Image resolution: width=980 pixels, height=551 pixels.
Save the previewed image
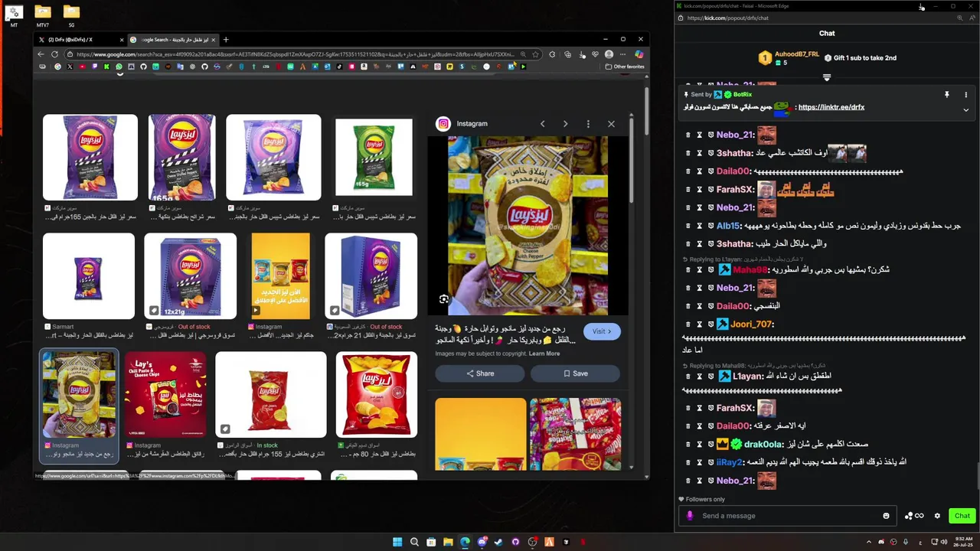[x=576, y=373]
